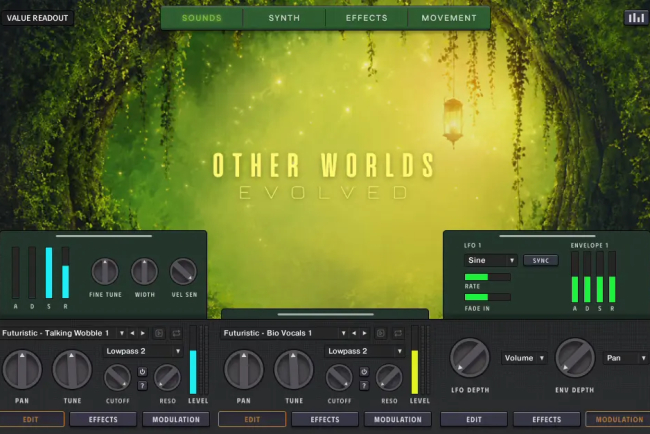Click the Tune knob of Bio Vocals 1
The width and height of the screenshot is (650, 434).
(293, 370)
